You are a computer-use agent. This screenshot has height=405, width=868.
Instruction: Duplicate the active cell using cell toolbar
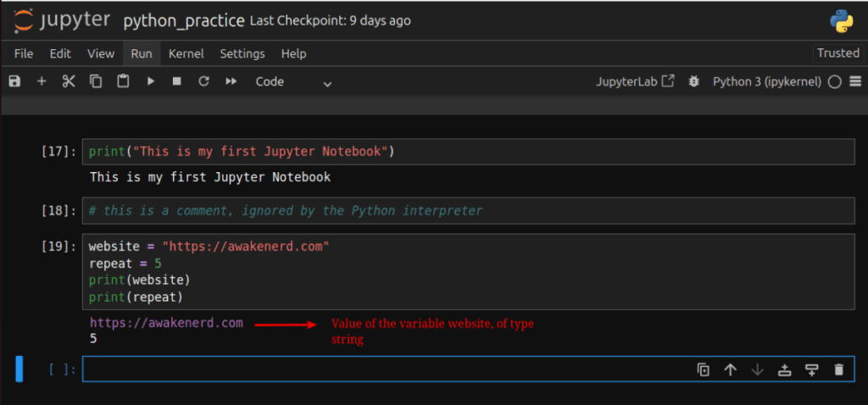pyautogui.click(x=703, y=369)
